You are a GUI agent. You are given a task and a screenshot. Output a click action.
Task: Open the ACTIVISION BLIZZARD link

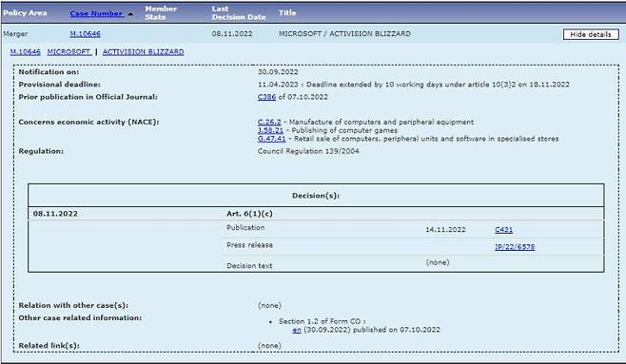(144, 52)
